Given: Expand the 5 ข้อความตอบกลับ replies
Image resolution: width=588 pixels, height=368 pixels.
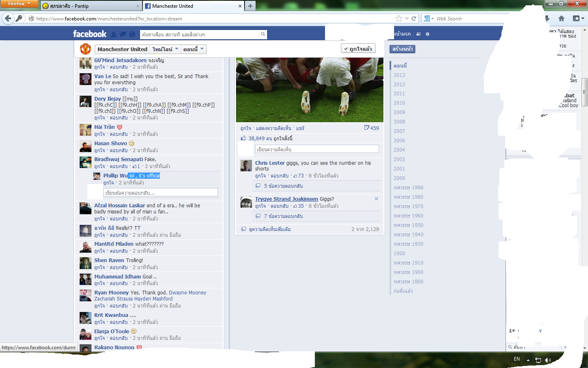Looking at the screenshot, I should click(283, 186).
